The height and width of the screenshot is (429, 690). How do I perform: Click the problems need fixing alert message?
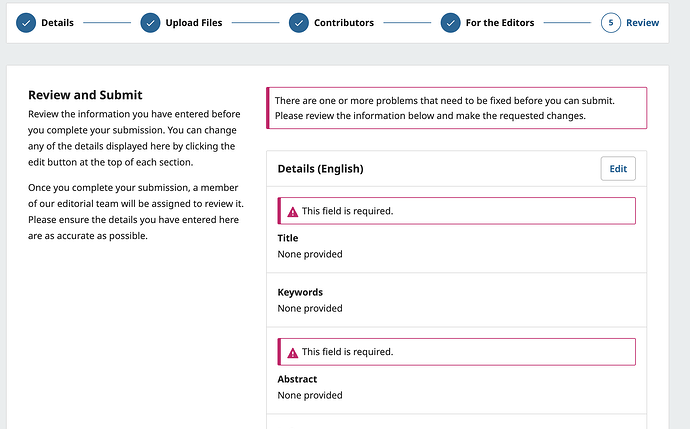tap(456, 108)
